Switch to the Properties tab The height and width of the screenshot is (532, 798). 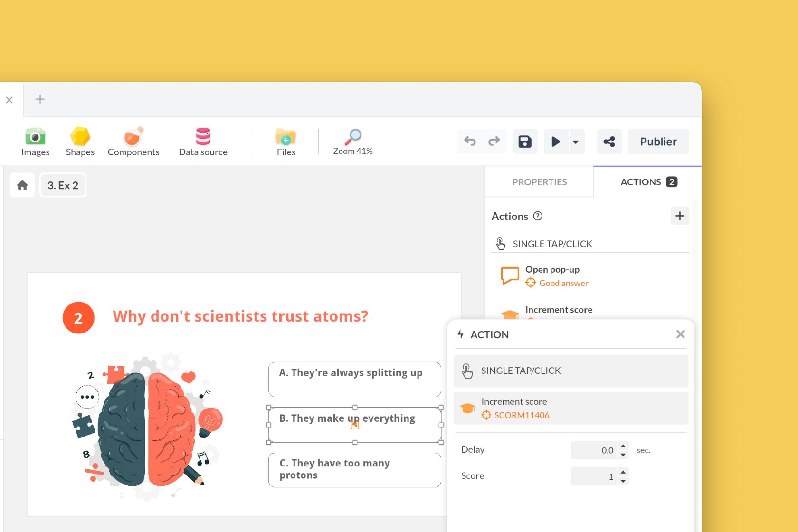539,181
